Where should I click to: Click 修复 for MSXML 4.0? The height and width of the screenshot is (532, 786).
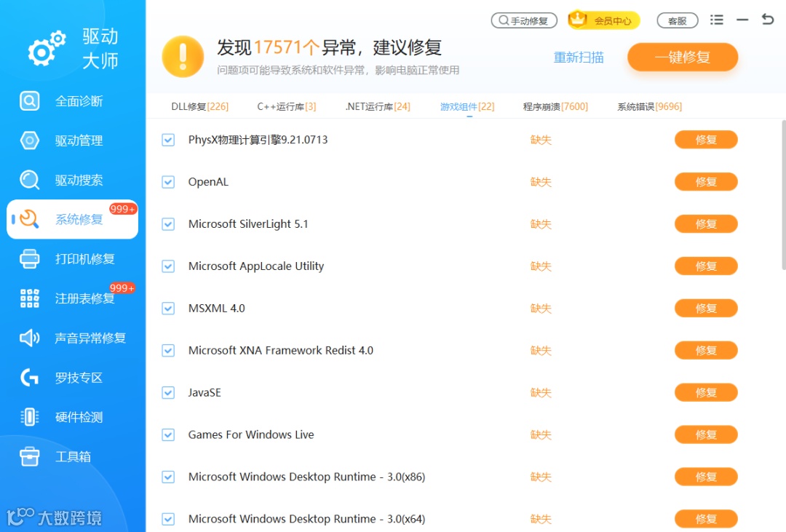pyautogui.click(x=706, y=309)
